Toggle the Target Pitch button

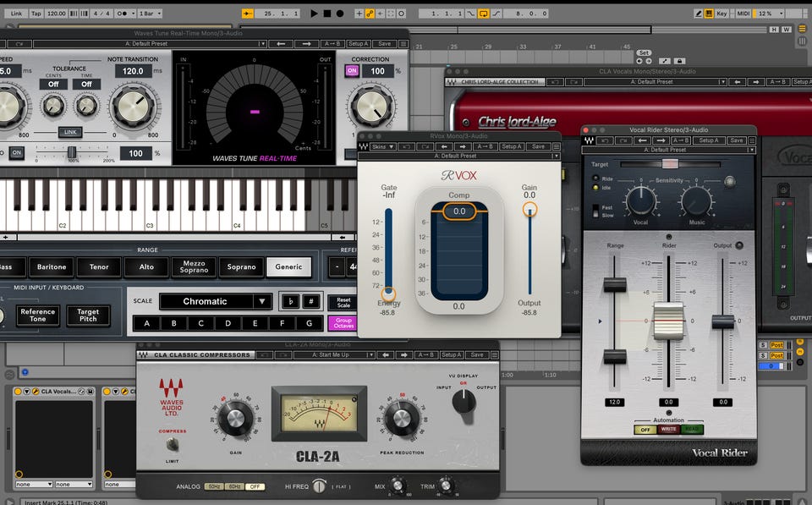tap(88, 315)
